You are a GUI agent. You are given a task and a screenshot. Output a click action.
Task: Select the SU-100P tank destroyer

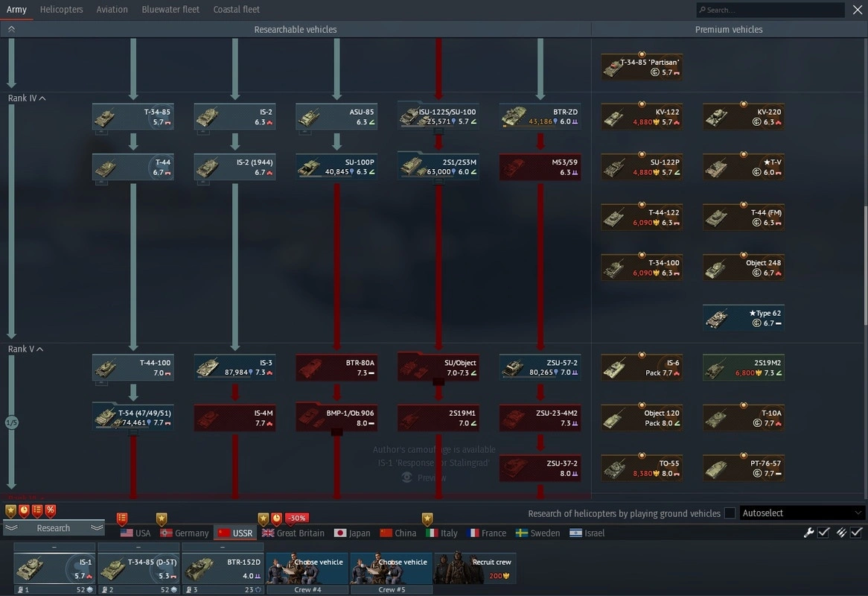(x=336, y=167)
